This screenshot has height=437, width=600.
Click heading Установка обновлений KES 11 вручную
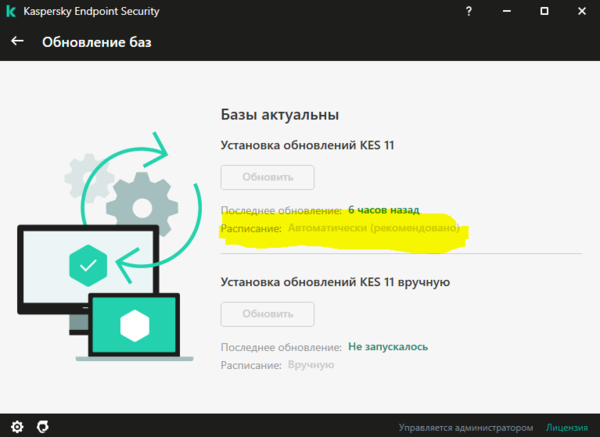click(x=335, y=282)
